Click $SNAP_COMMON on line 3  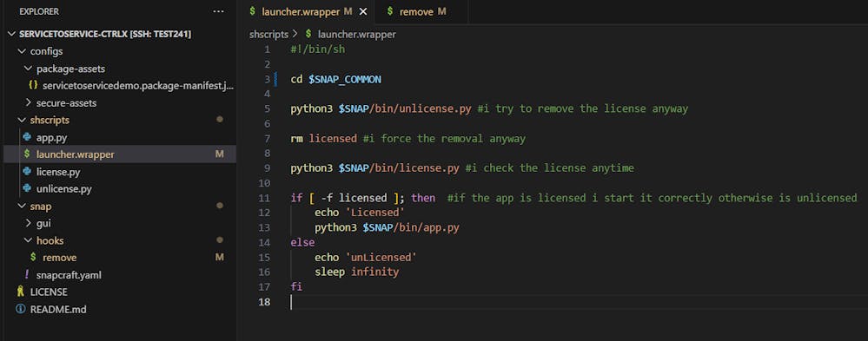pyautogui.click(x=345, y=79)
